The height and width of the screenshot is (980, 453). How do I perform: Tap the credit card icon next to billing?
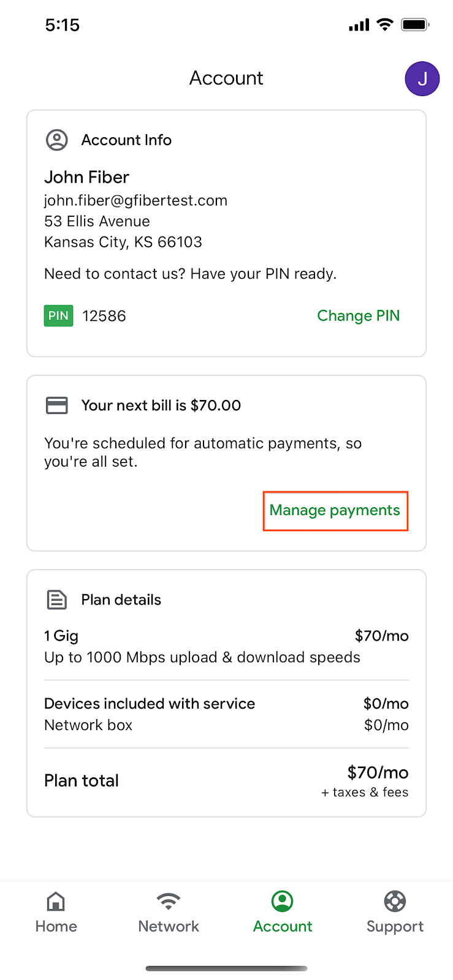pos(57,405)
